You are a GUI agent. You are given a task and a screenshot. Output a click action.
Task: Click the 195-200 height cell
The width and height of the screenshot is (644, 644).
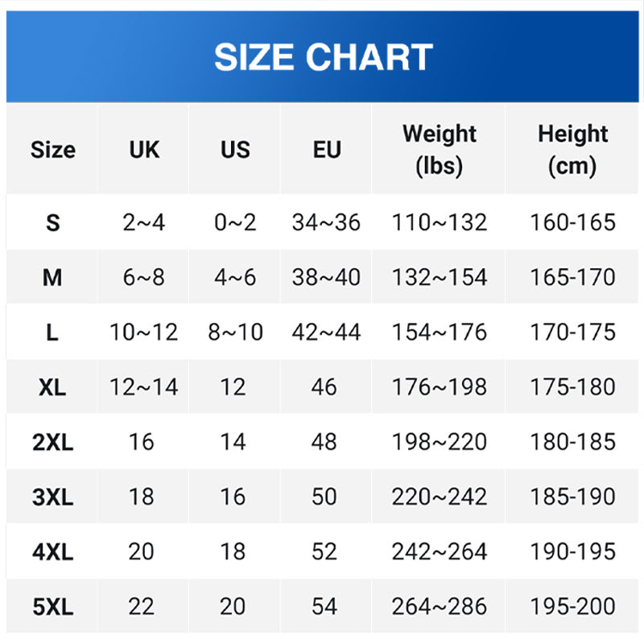pos(572,606)
